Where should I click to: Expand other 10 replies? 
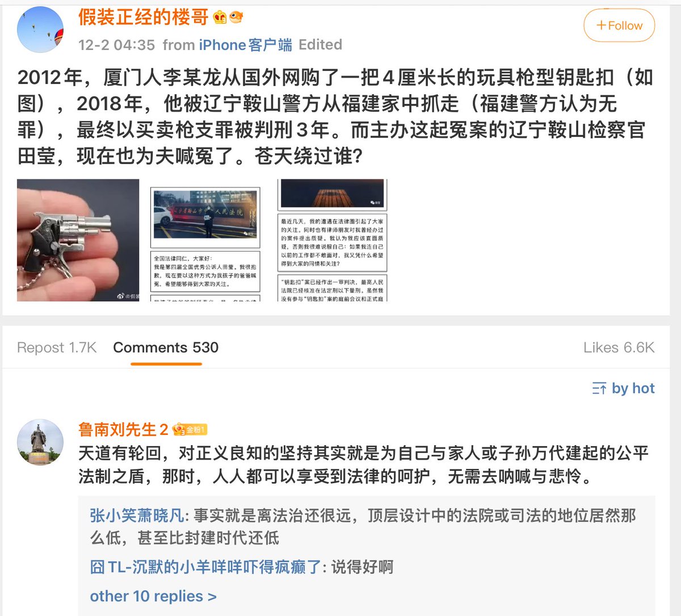click(x=153, y=596)
